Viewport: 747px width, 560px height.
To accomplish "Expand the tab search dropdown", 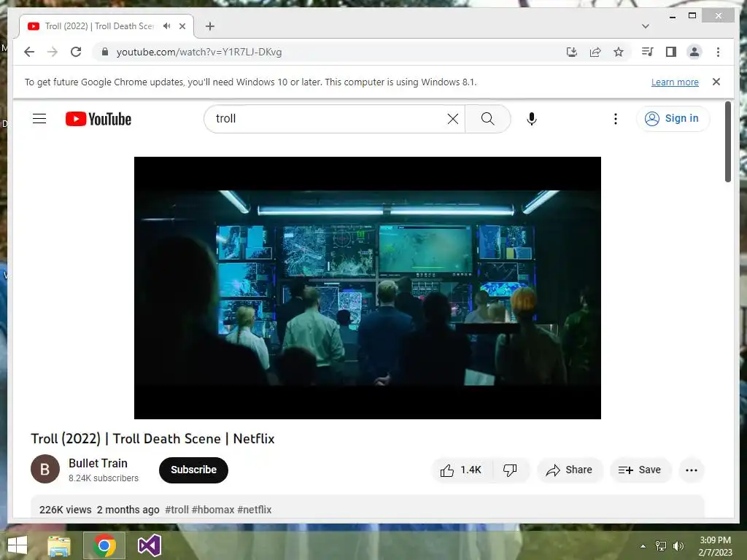I will [x=645, y=26].
